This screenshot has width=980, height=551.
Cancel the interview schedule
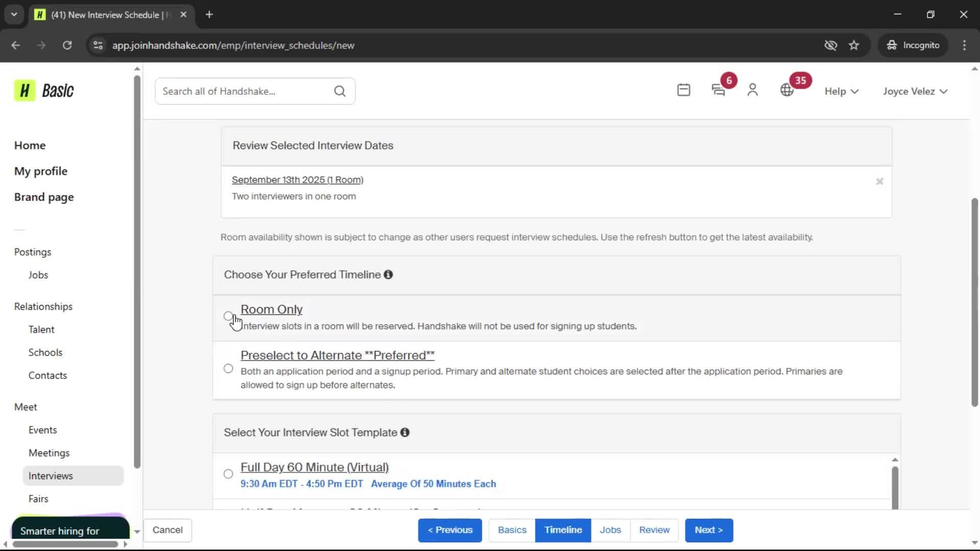(x=167, y=530)
